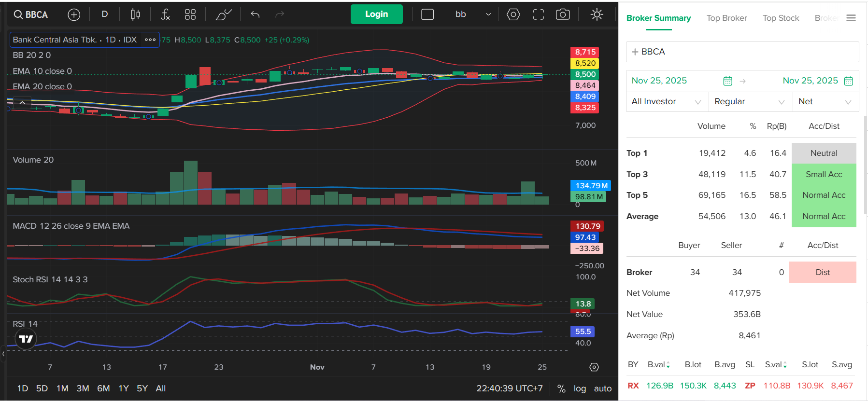Screen dimensions: 868x401
Task: Open the indicator templates grid icon
Action: [x=190, y=15]
